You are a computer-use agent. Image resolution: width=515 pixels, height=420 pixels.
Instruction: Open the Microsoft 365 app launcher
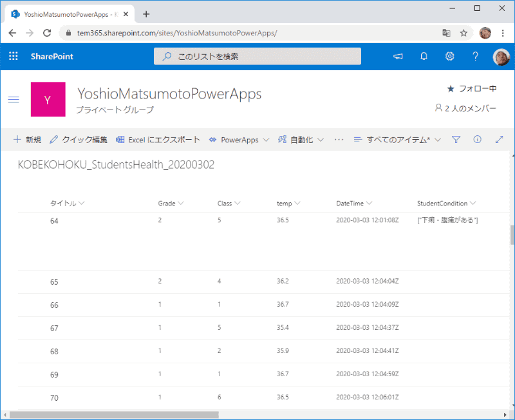(13, 56)
